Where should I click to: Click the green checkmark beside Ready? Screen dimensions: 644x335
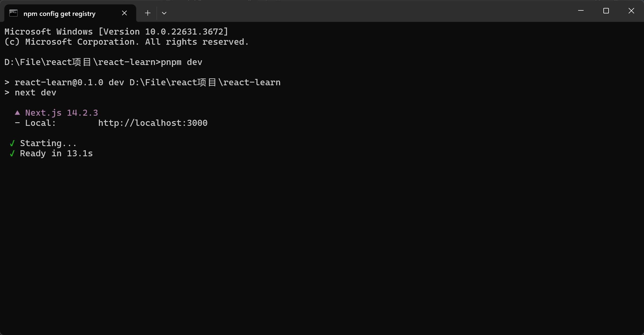click(12, 154)
